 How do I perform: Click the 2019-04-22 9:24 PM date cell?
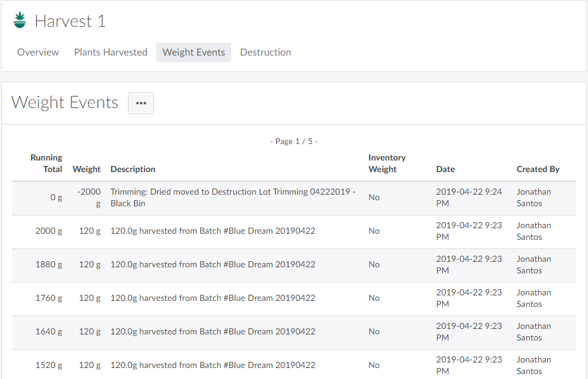[469, 198]
